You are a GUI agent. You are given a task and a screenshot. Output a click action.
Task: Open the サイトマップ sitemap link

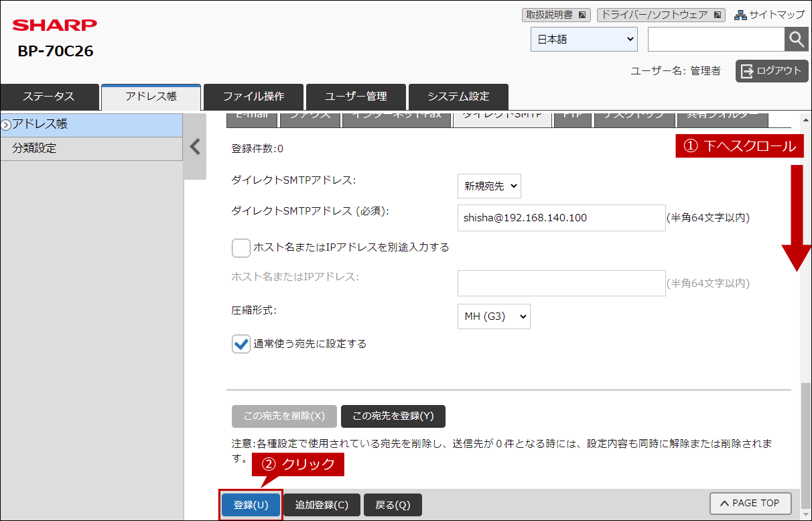click(x=770, y=14)
